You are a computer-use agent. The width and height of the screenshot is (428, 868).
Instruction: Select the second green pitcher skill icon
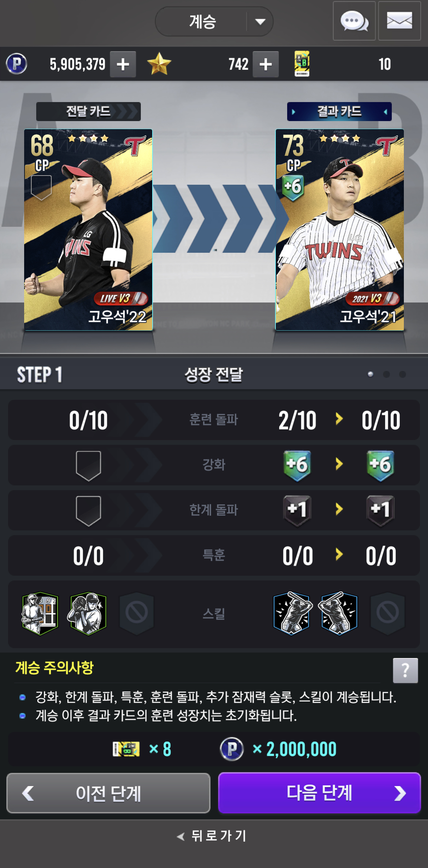coord(87,613)
